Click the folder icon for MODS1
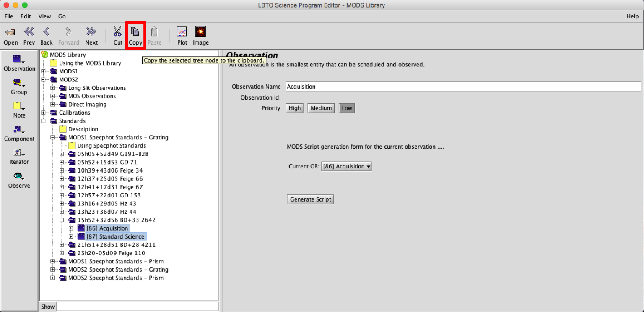644x312 pixels. click(x=54, y=71)
